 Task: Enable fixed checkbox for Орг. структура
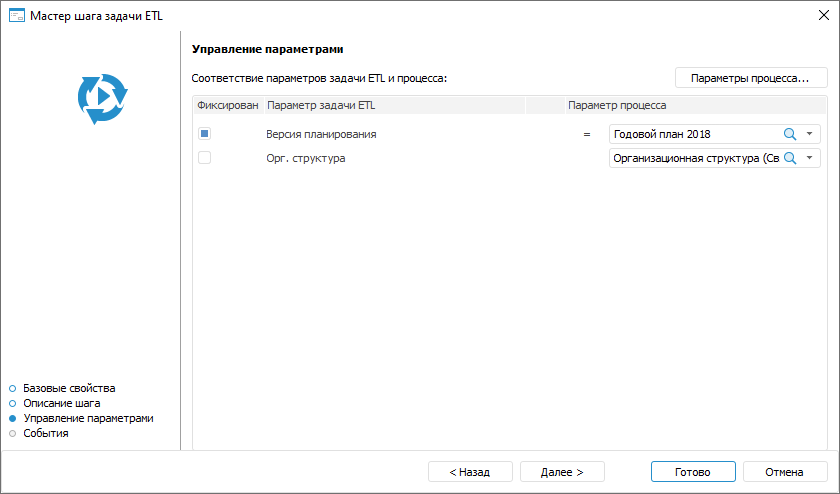204,157
